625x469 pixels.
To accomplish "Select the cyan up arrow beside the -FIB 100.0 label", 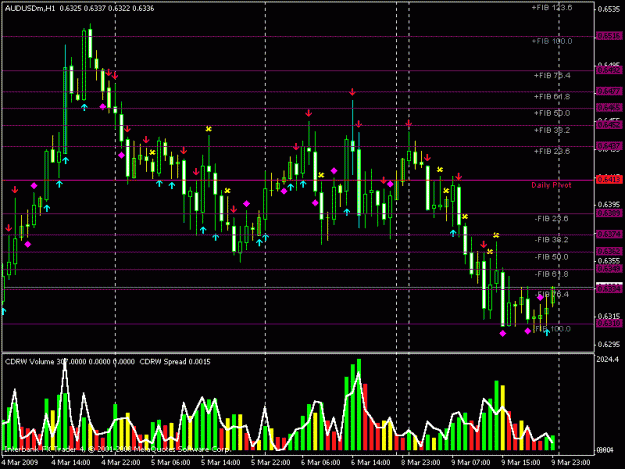I will click(x=546, y=332).
